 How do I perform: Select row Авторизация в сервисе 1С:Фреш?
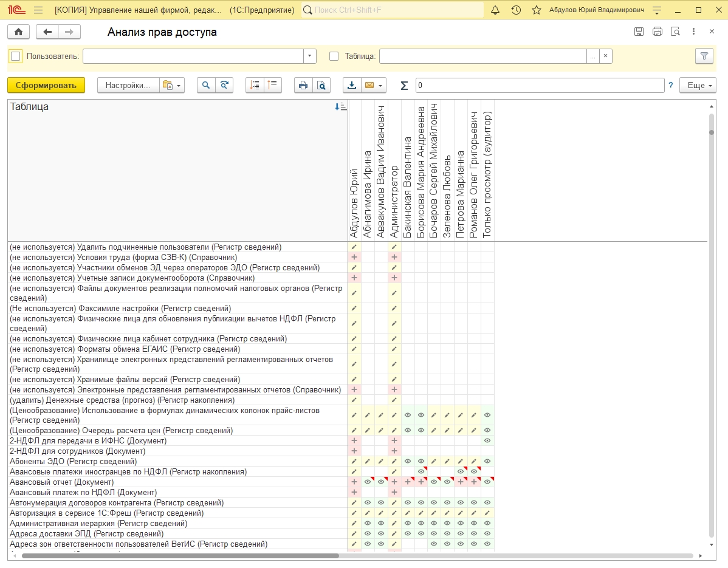coord(178,513)
